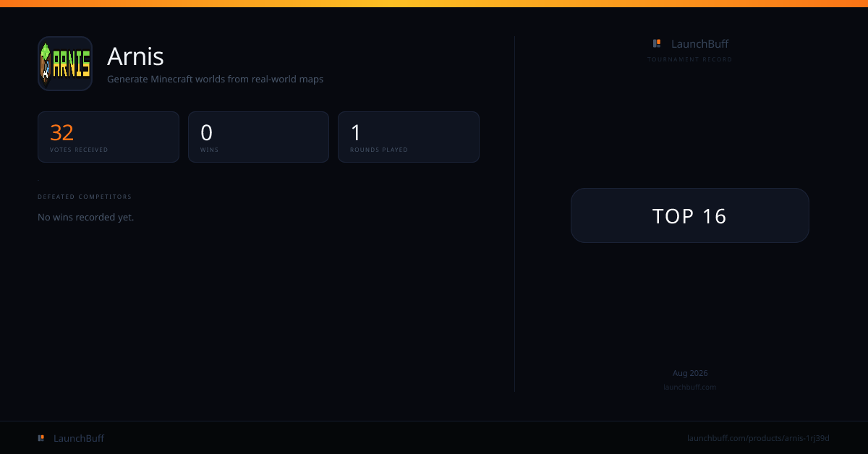The height and width of the screenshot is (454, 868).
Task: Click the LaunchBuff logo icon in footer
Action: [41, 438]
